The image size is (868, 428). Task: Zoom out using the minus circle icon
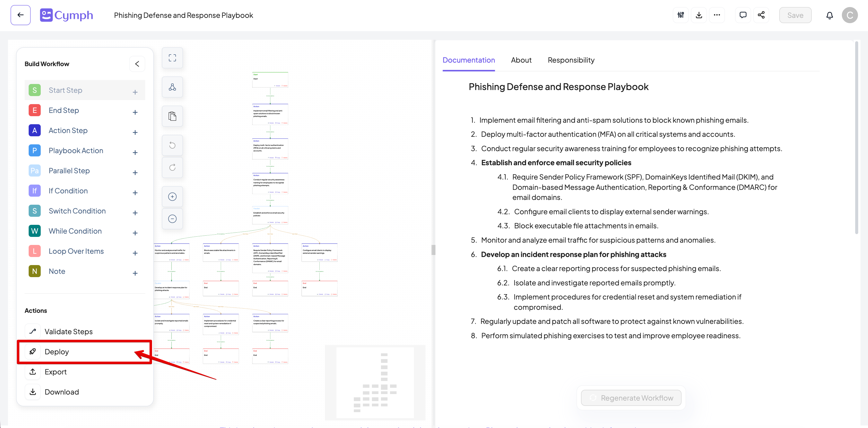[x=172, y=219]
